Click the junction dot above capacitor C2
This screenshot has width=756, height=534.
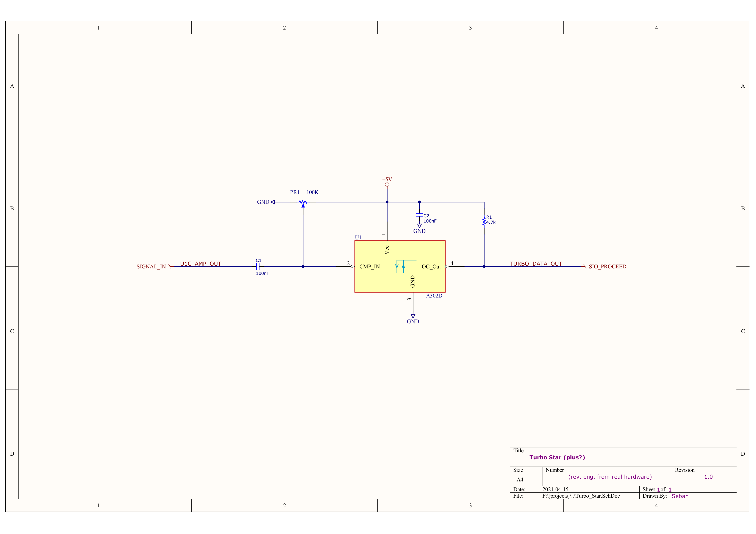(419, 202)
